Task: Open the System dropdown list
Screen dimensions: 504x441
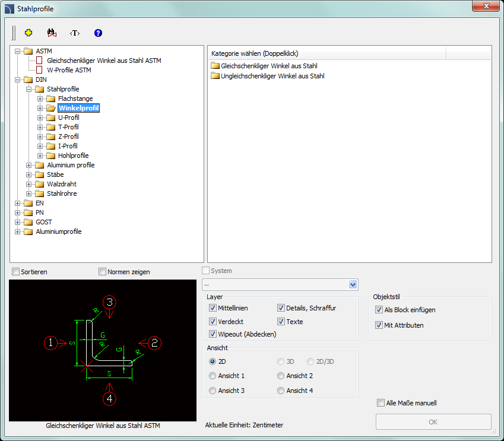Action: [353, 284]
